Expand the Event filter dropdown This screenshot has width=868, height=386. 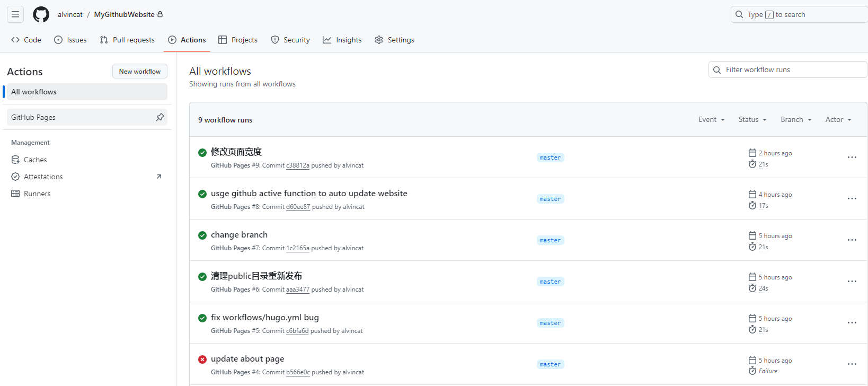click(711, 120)
